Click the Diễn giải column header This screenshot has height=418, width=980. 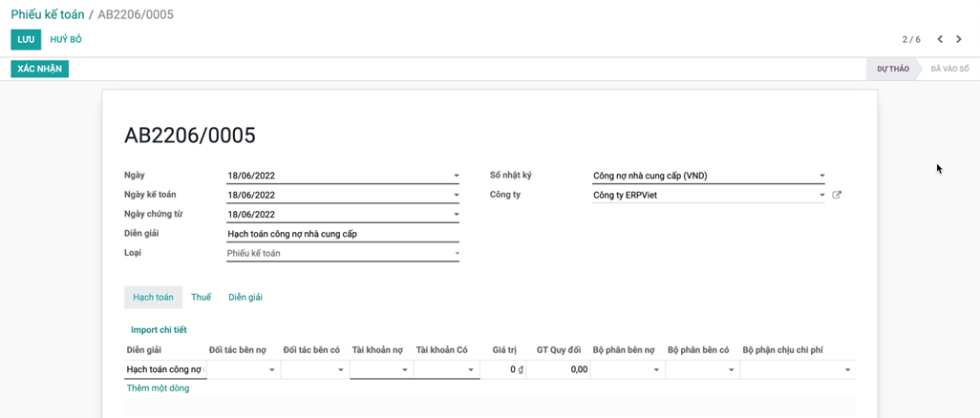point(145,350)
